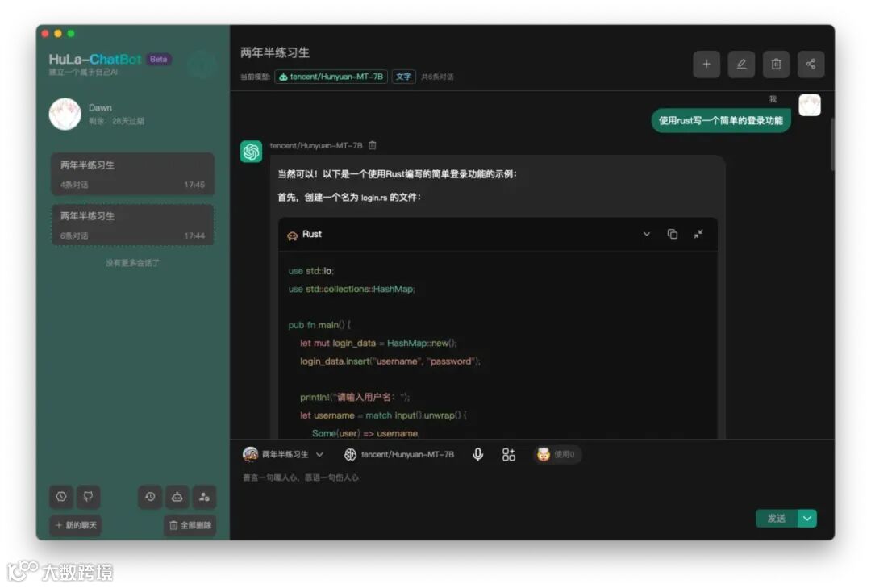The height and width of the screenshot is (588, 871).
Task: Click the message input field placeholder
Action: [301, 477]
